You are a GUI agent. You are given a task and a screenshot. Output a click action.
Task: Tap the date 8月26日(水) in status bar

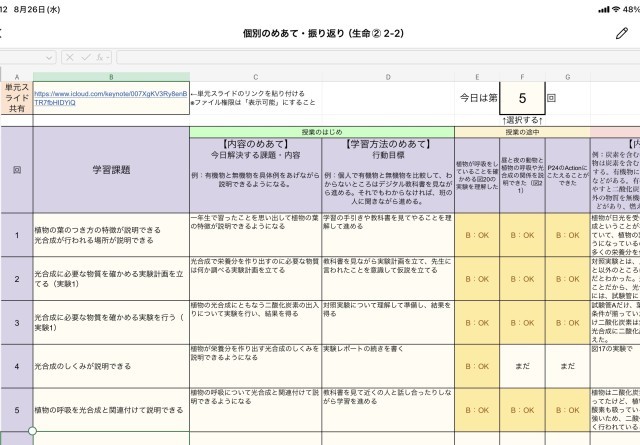(x=37, y=9)
